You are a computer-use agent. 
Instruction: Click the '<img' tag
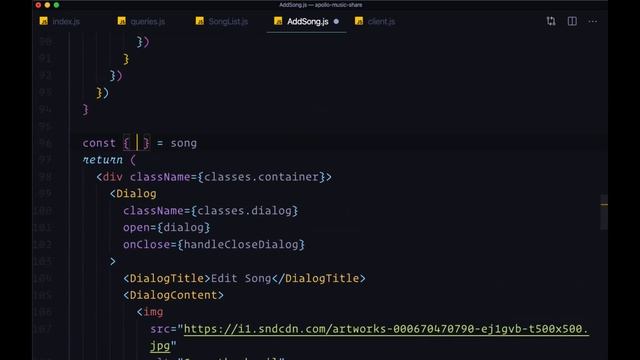(150, 312)
